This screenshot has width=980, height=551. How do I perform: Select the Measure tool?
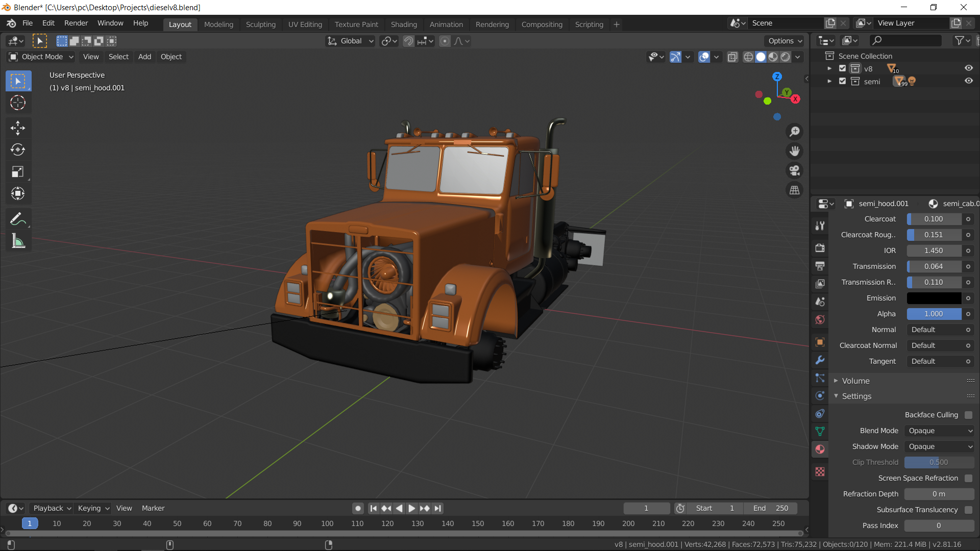[18, 241]
